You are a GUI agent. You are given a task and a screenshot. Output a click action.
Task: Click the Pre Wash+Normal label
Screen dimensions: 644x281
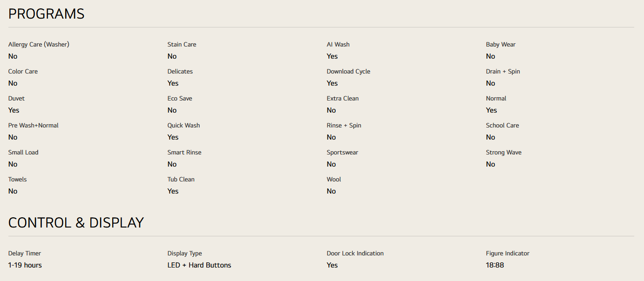tap(34, 126)
